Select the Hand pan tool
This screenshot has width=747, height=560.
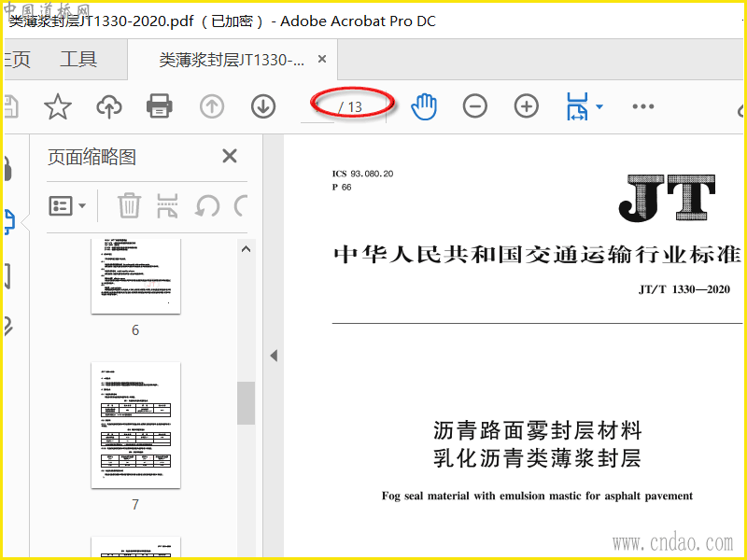pyautogui.click(x=424, y=106)
